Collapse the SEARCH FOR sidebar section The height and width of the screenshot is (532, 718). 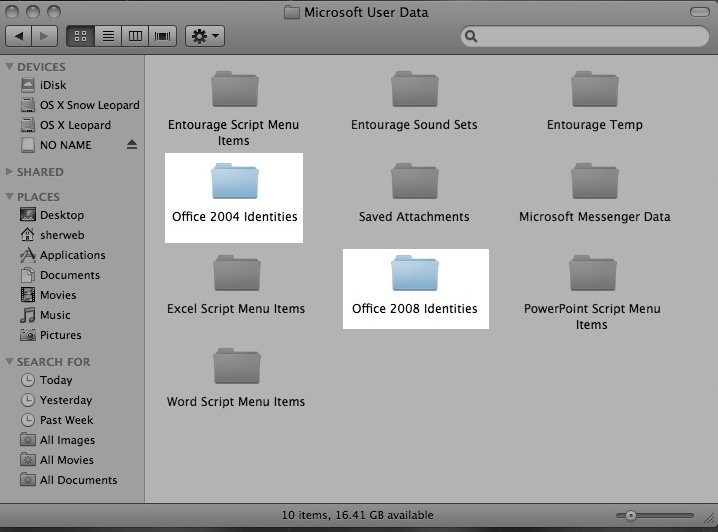(10, 362)
